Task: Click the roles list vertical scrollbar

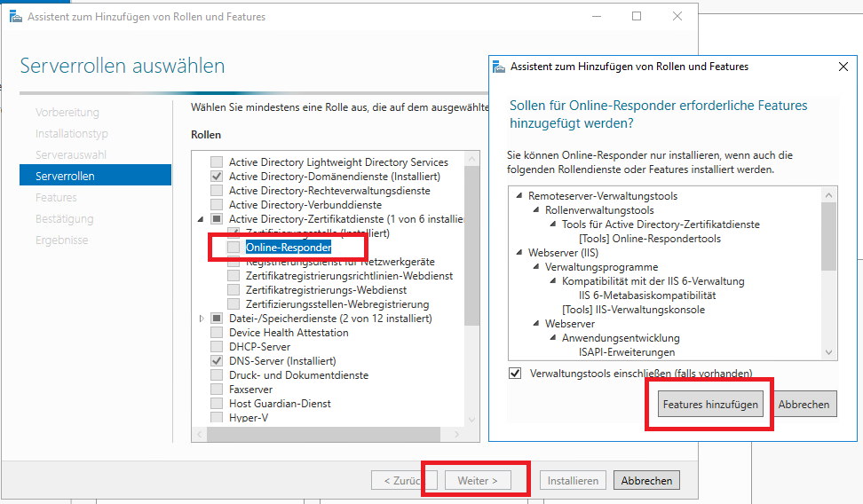Action: point(471,266)
